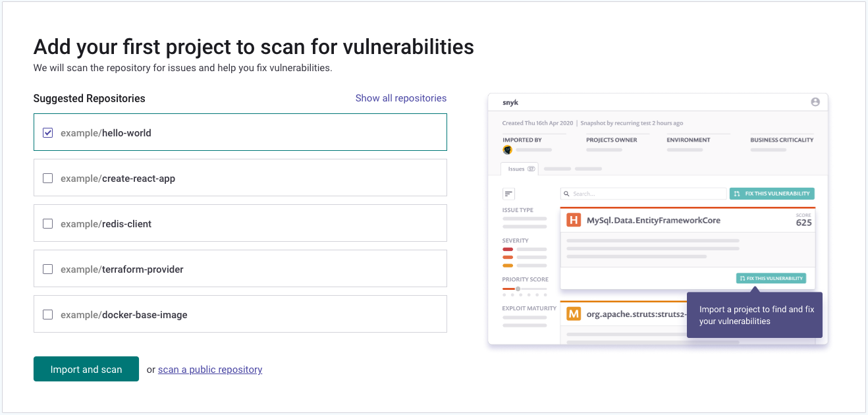Viewport: 868px width, 415px height.
Task: Click the Priority Score slider handle
Action: click(518, 289)
